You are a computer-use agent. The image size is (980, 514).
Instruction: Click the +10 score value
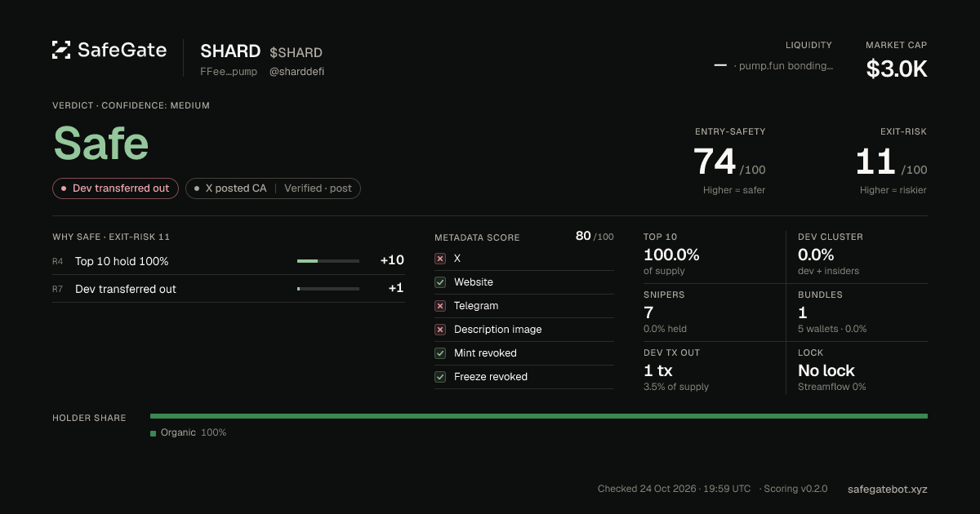[x=392, y=260]
